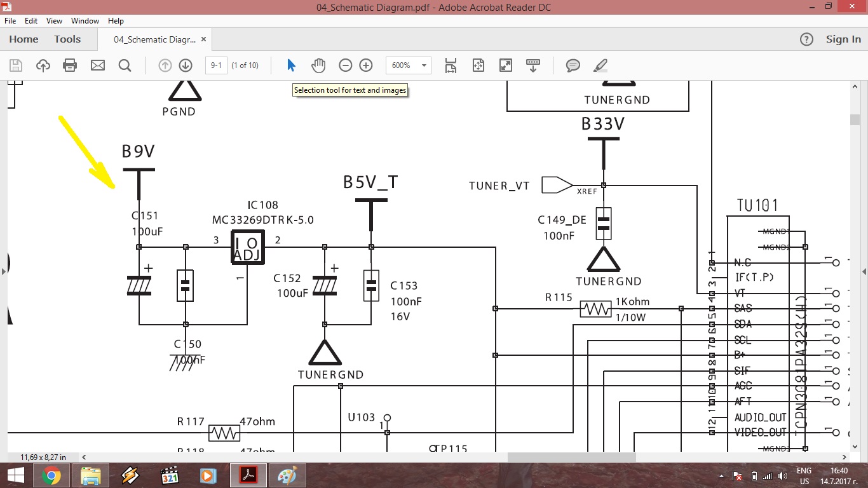868x488 pixels.
Task: Send file by email envelope icon
Action: 97,65
